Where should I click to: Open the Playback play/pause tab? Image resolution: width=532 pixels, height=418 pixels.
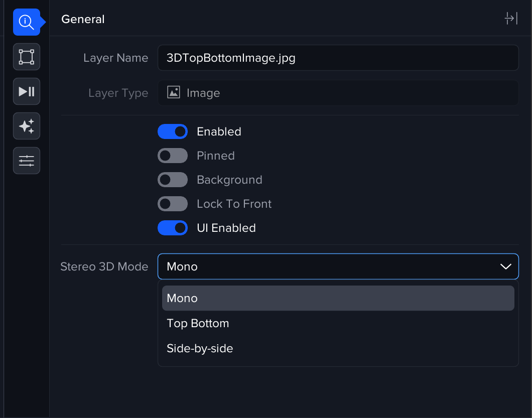[26, 91]
